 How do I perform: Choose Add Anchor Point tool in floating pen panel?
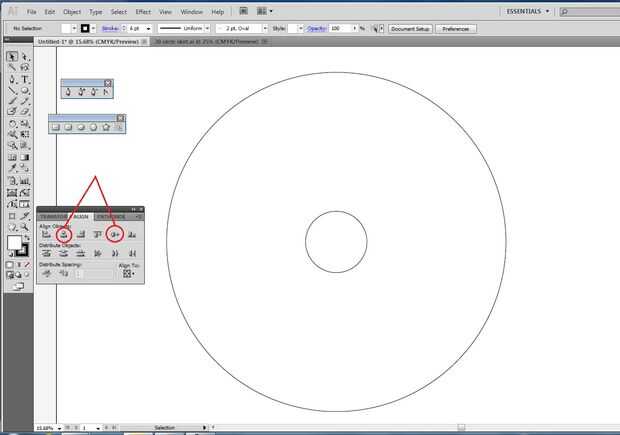(x=81, y=92)
